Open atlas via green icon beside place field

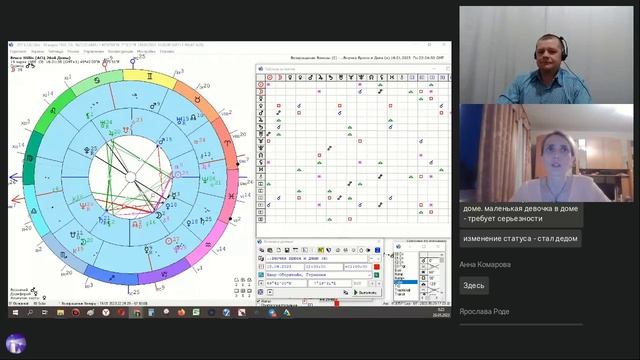(x=376, y=275)
